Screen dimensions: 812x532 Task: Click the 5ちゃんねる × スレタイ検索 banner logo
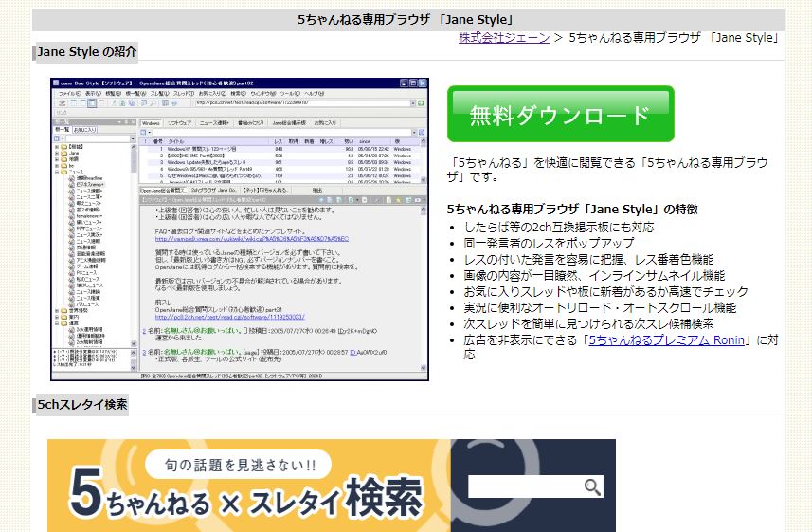tap(246, 492)
